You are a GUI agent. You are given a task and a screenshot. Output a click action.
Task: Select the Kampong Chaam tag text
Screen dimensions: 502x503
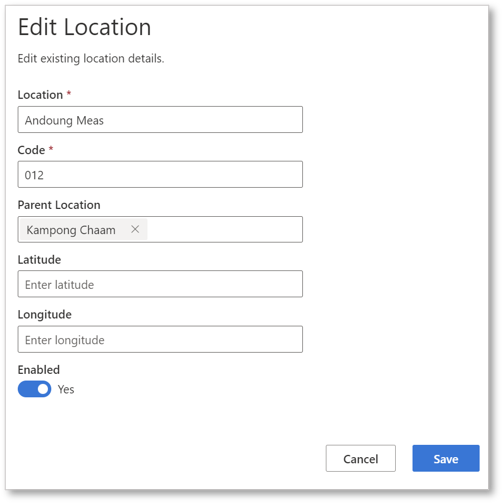71,230
